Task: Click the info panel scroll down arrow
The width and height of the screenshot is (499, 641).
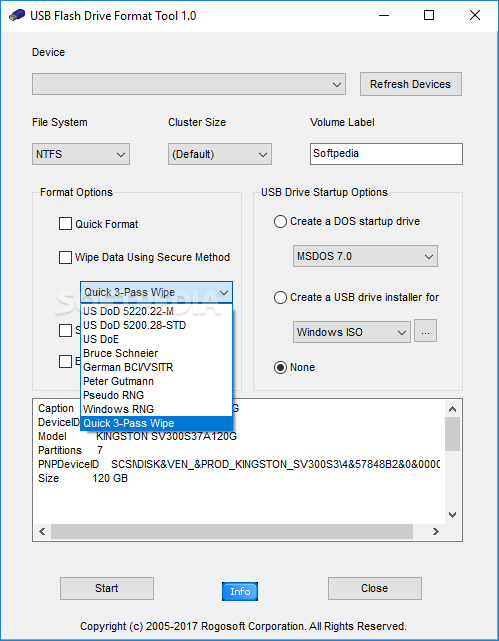Action: (x=452, y=515)
